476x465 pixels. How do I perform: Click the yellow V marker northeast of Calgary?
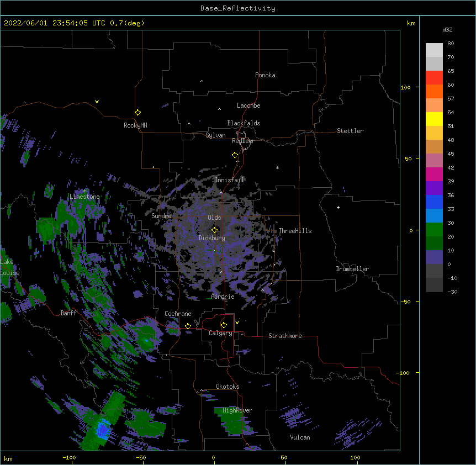[x=237, y=323]
